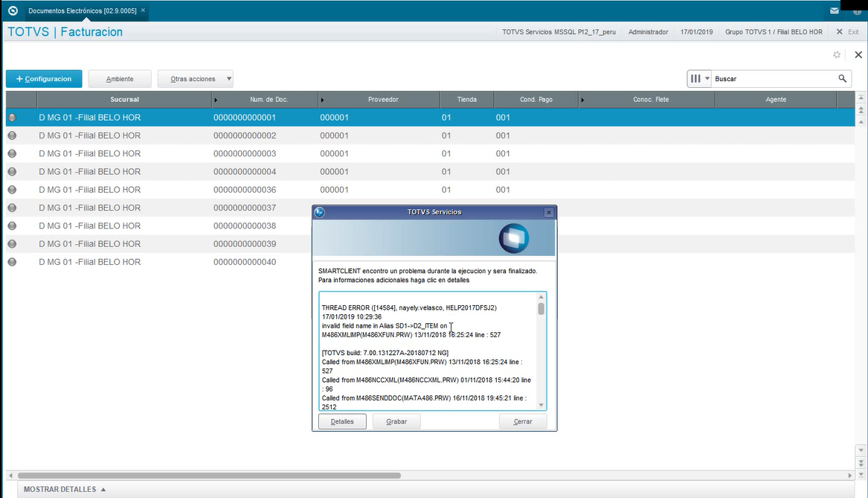Open the Otras acciones dropdown
Viewport: 868px width, 498px height.
click(x=195, y=79)
